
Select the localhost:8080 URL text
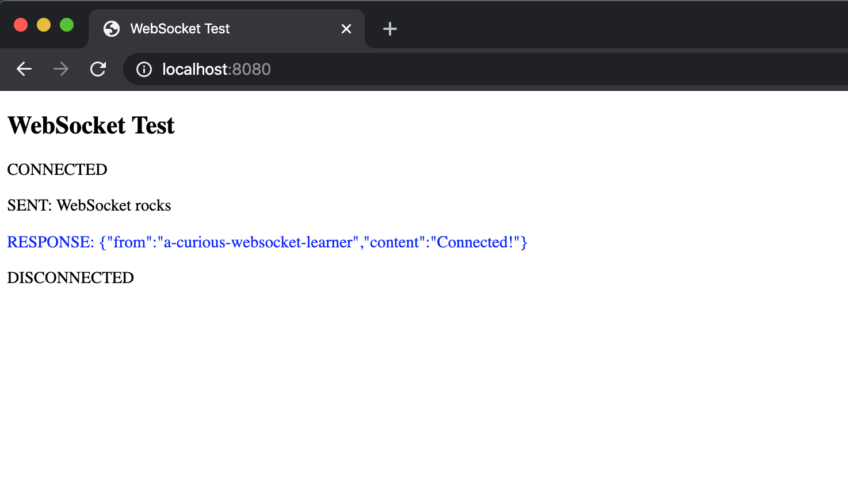point(217,69)
